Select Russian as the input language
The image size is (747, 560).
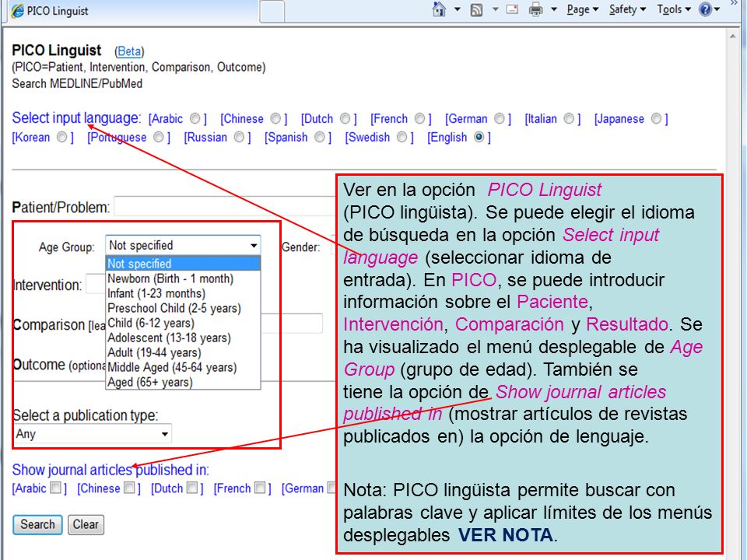(239, 137)
